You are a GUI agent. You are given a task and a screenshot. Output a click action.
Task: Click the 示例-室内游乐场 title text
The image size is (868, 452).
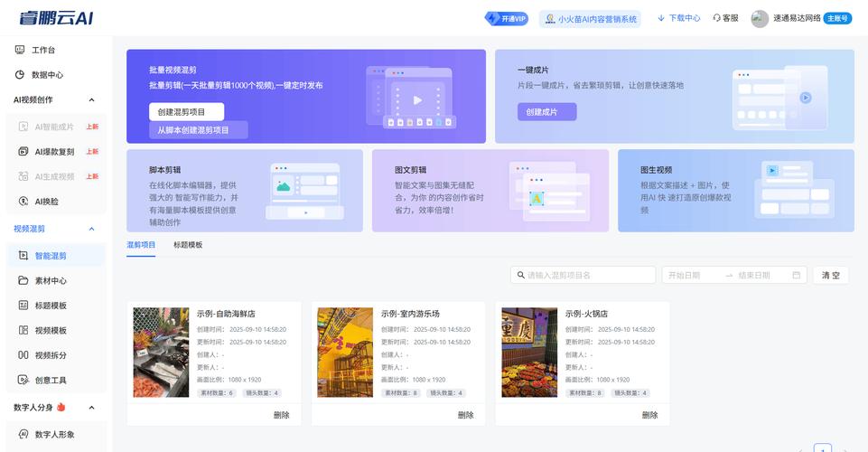point(410,314)
